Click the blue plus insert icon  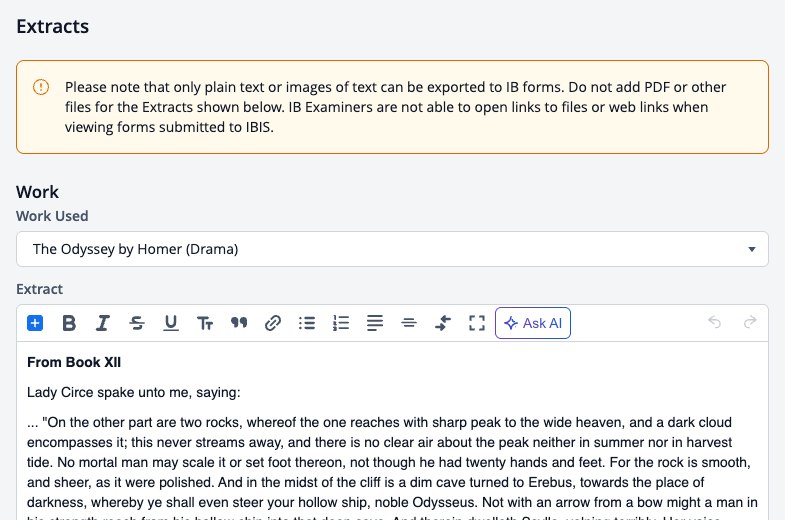(x=35, y=323)
